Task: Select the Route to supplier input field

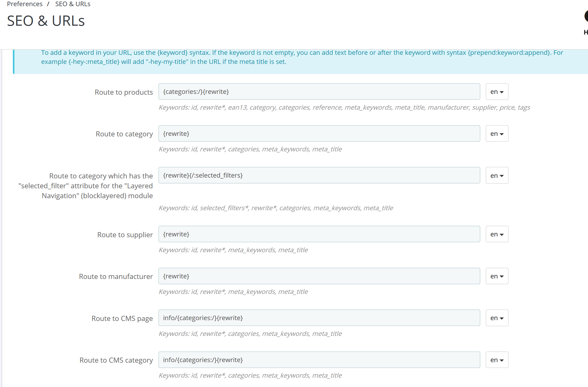Action: click(319, 234)
